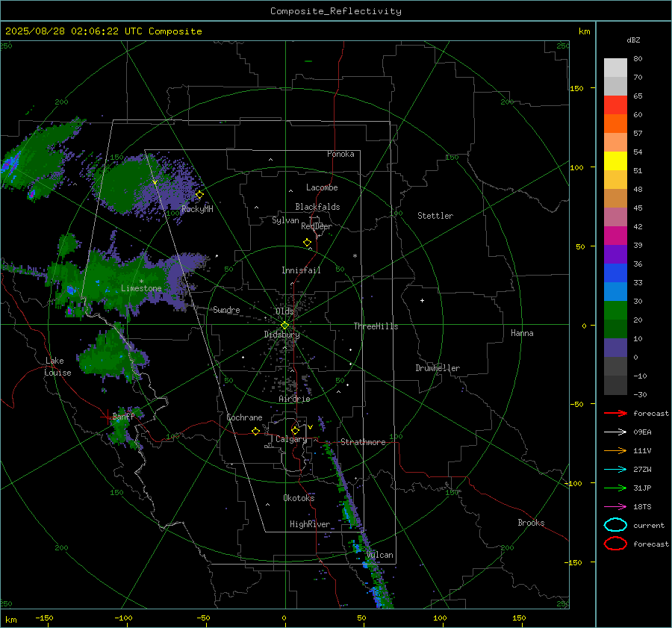Viewport: 672px width, 628px height.
Task: Select the light blue 33-30 dBZ swatch
Action: [615, 291]
